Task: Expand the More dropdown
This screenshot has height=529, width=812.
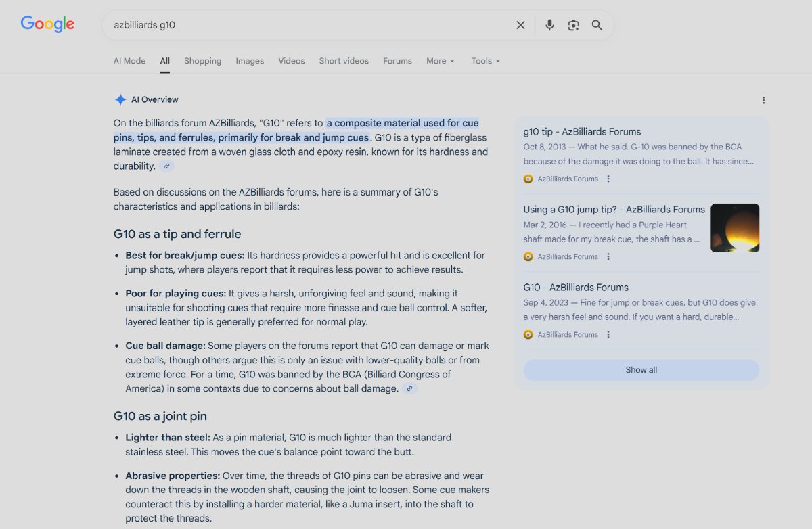Action: 441,61
